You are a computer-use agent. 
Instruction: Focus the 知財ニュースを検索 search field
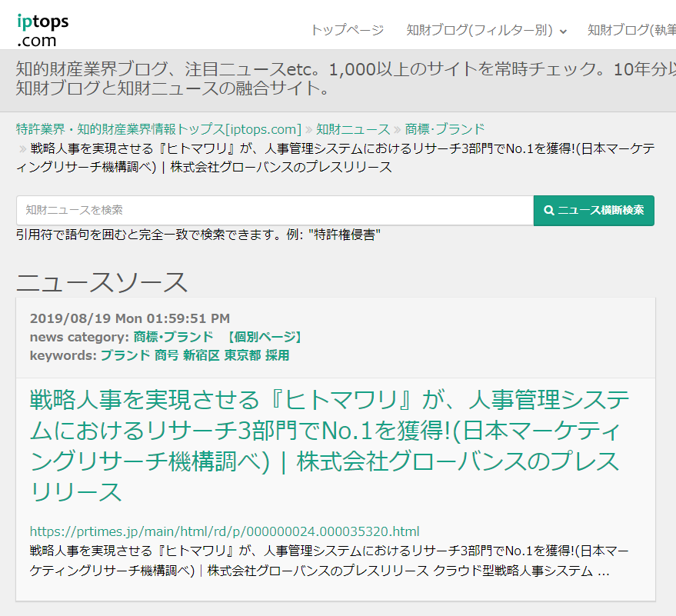coord(275,211)
